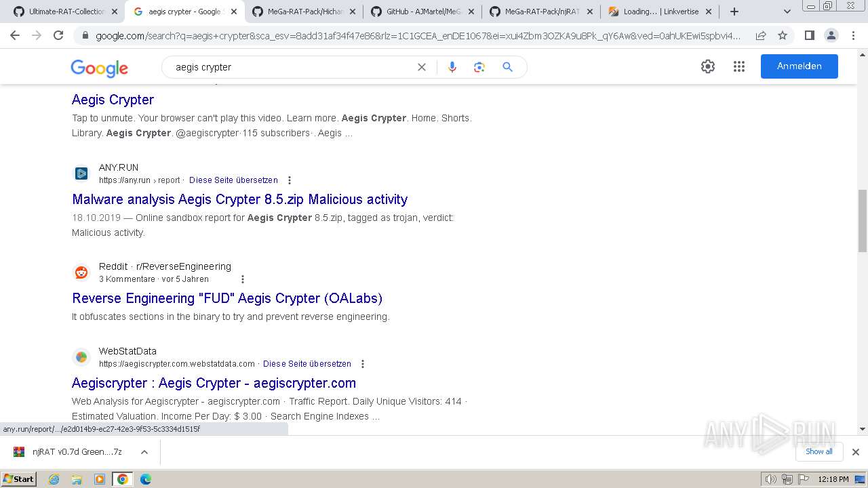Click the WebStatData site favicon
868x488 pixels.
click(81, 357)
